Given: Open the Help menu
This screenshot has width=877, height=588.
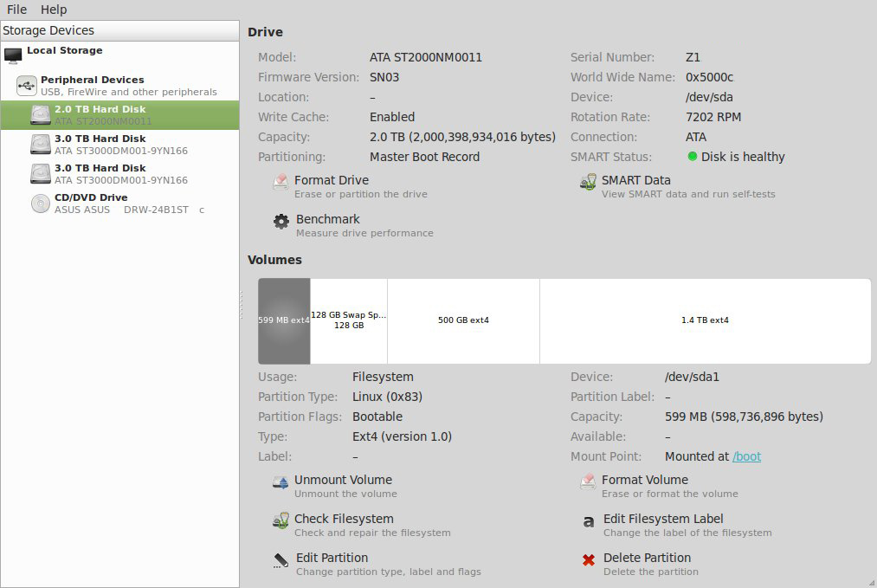Looking at the screenshot, I should coord(54,10).
